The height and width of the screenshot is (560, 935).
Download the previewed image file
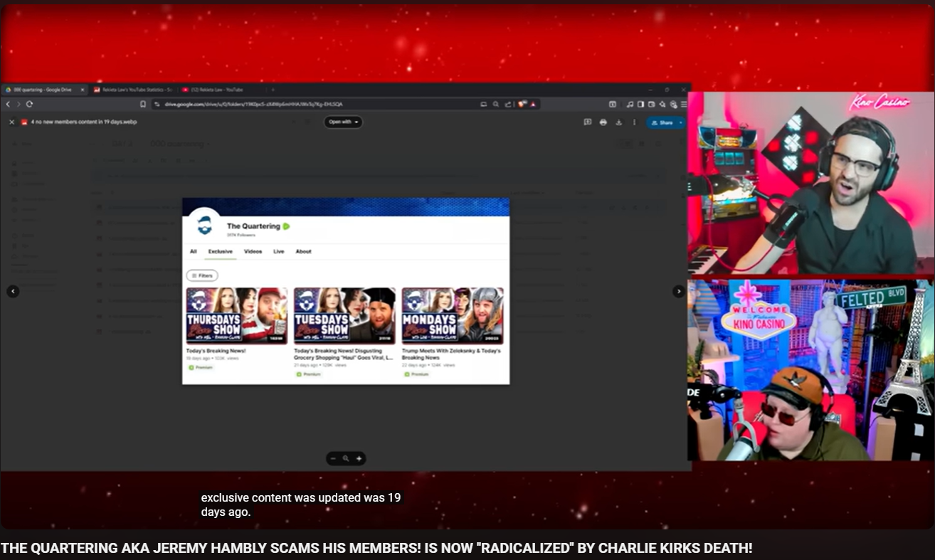tap(618, 122)
